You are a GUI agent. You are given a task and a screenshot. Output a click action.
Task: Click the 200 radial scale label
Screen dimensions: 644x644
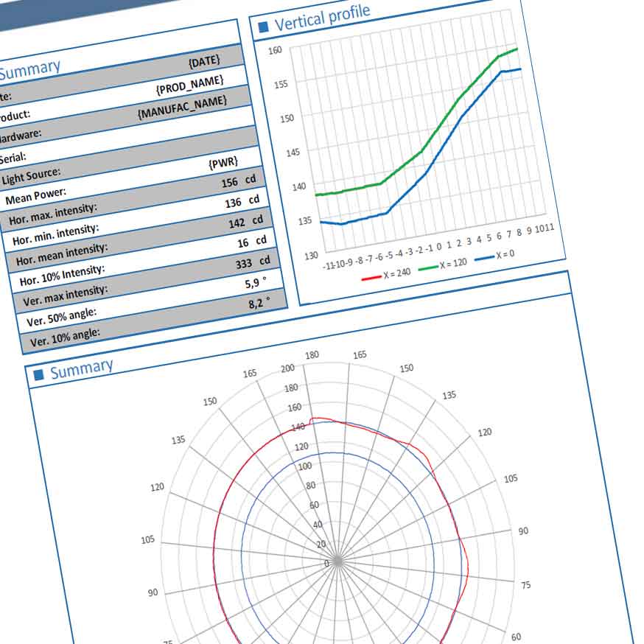(x=287, y=368)
